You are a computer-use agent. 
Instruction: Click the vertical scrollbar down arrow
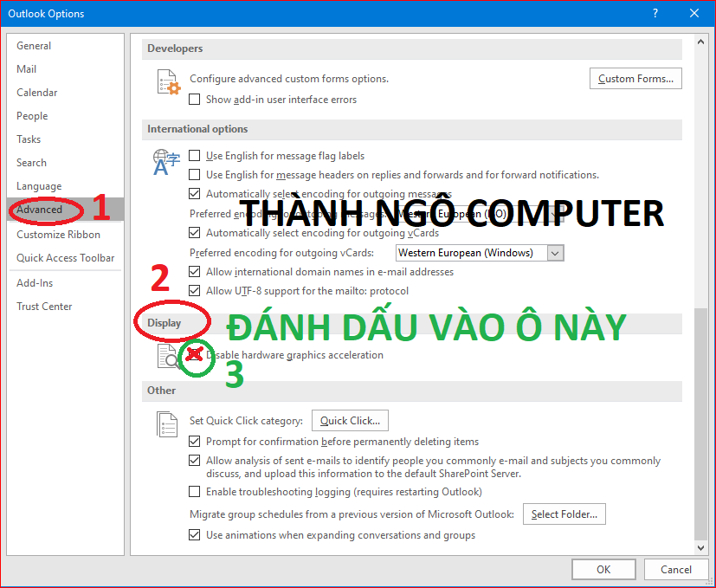point(700,548)
